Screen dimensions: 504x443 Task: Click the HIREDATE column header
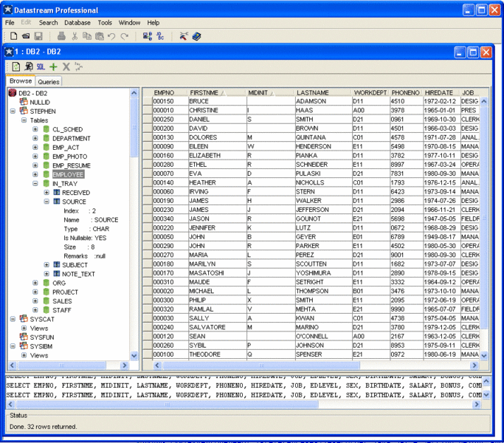coord(439,93)
